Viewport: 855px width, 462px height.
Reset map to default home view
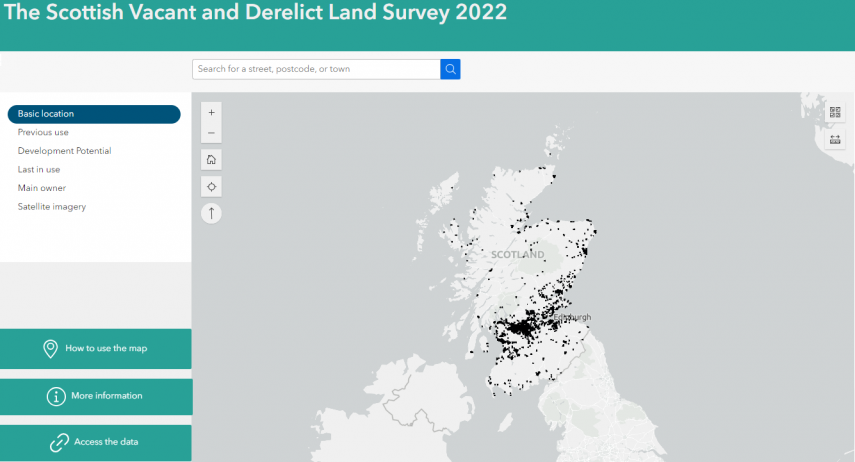click(x=211, y=160)
